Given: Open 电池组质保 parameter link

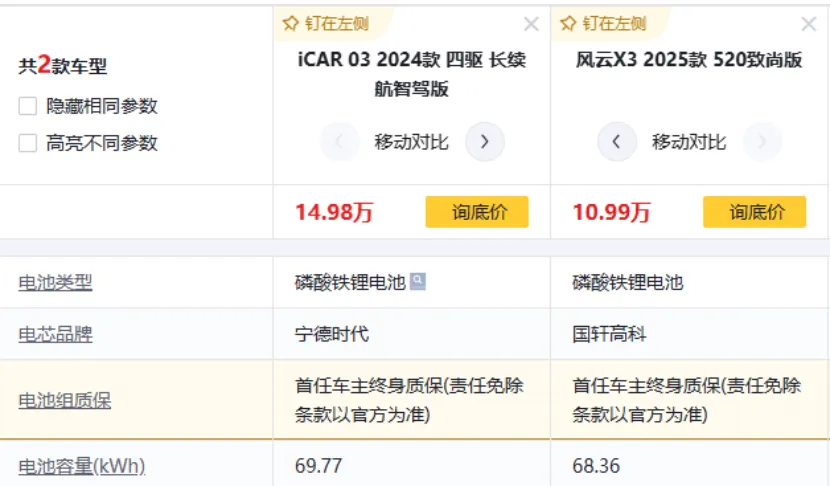Looking at the screenshot, I should (64, 400).
